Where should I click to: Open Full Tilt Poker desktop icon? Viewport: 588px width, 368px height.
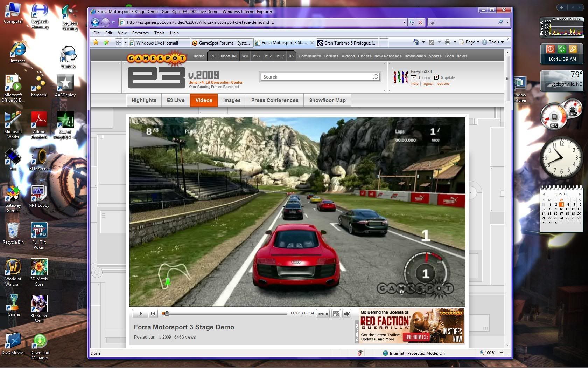pos(39,236)
